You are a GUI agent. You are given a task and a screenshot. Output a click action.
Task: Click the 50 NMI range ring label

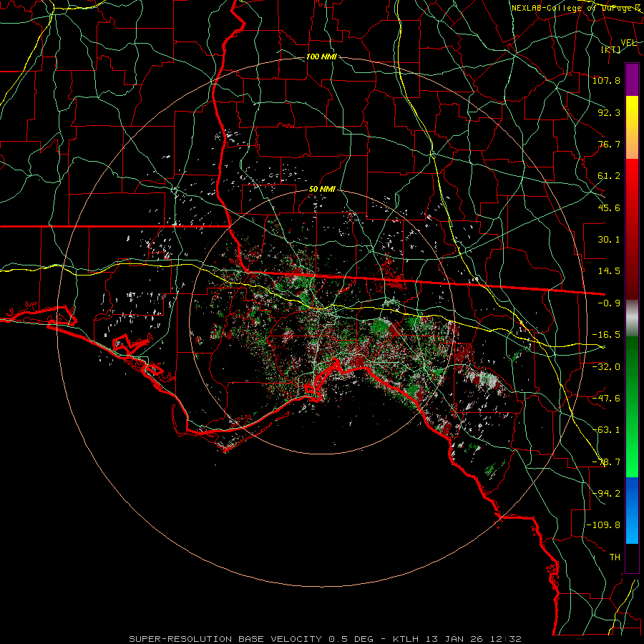(x=322, y=190)
